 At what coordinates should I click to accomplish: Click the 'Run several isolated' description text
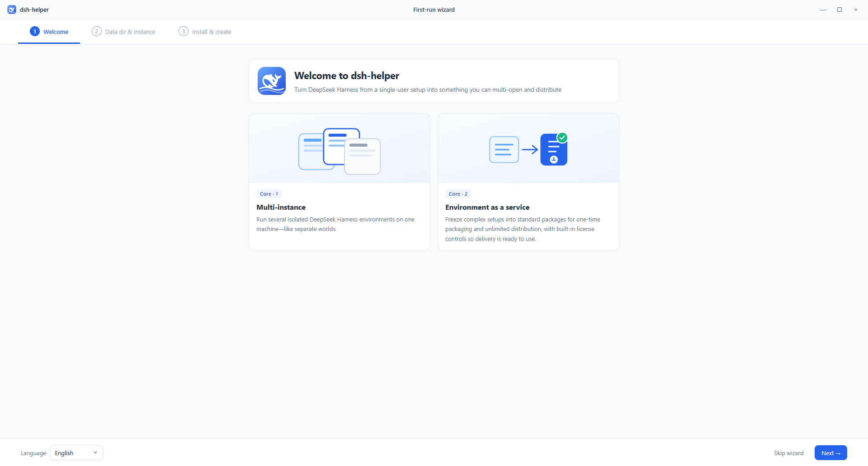point(335,224)
